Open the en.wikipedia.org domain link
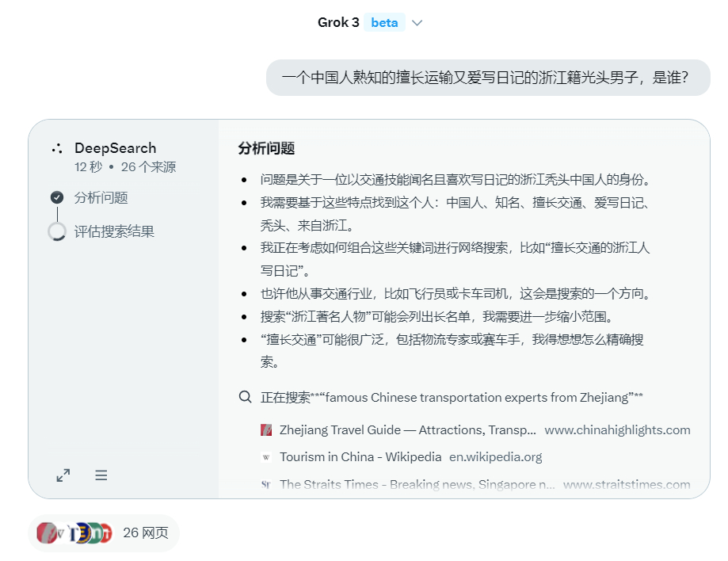The width and height of the screenshot is (728, 561). click(x=495, y=457)
